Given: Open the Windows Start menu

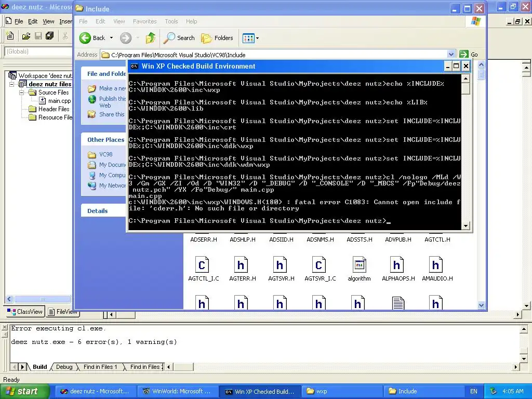Looking at the screenshot, I should 24,391.
